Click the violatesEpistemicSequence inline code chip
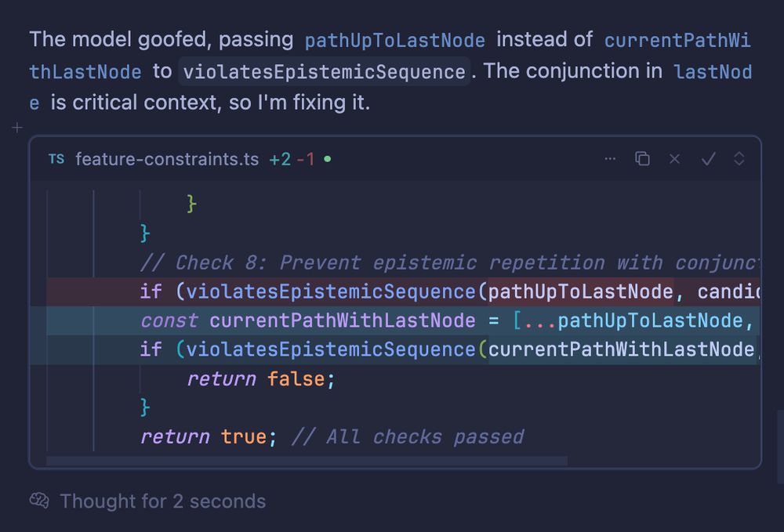Image resolution: width=784 pixels, height=532 pixels. coord(324,71)
